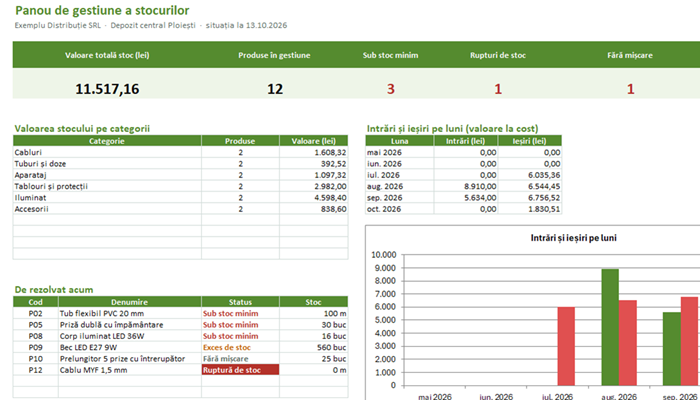Click the value cell 1.608,32
Viewport: 700px width, 400px height.
pyautogui.click(x=313, y=152)
